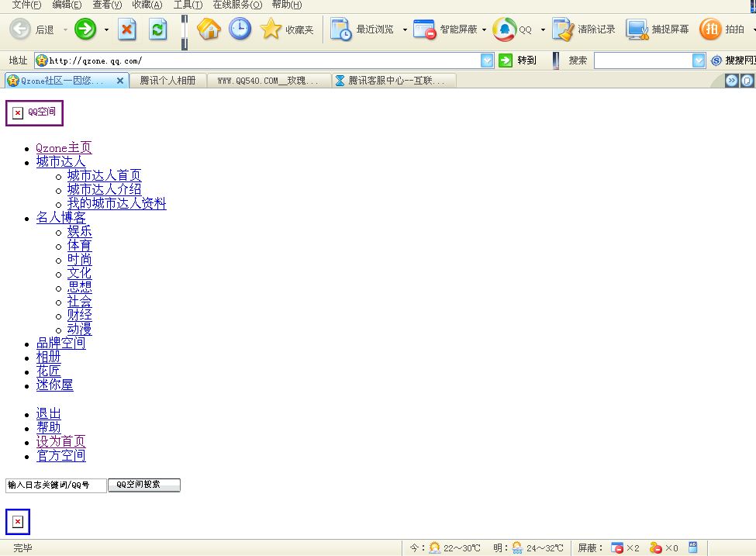Click the 设为首页 link

(x=60, y=442)
